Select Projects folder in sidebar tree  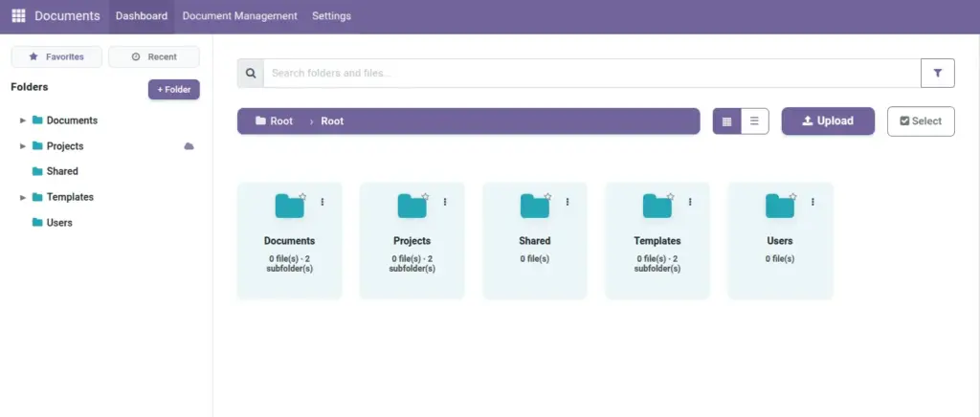pyautogui.click(x=65, y=146)
